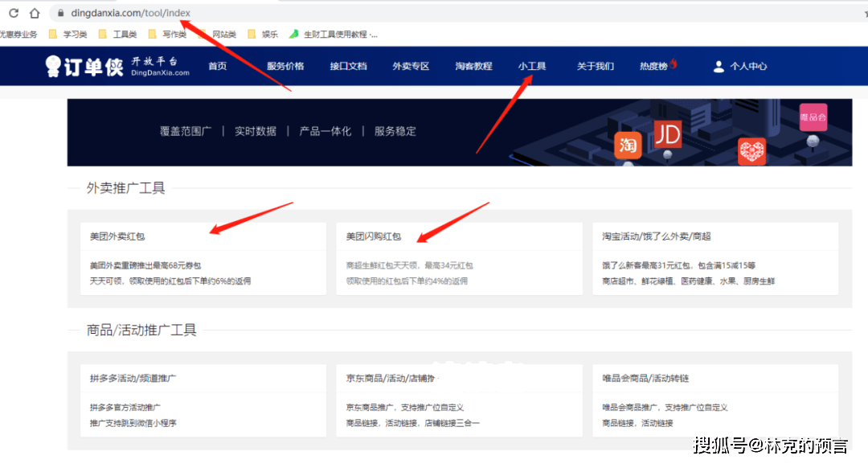This screenshot has height=464, width=868.
Task: Open the 写作类 bookmark folder
Action: [x=168, y=35]
